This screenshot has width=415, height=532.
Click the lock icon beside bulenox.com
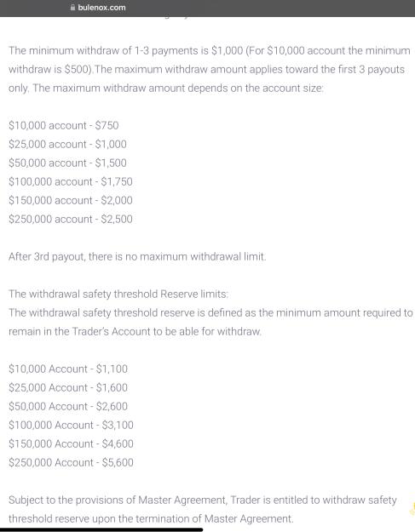pos(72,7)
